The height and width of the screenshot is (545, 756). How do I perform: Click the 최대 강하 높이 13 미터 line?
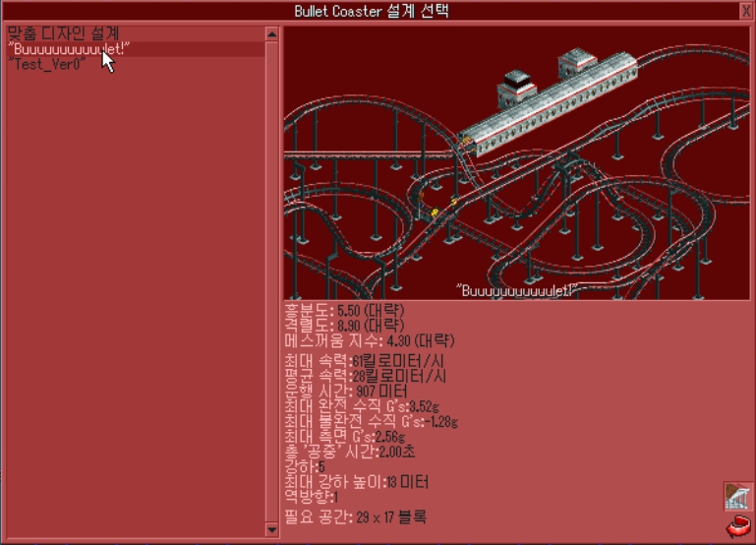click(x=356, y=482)
